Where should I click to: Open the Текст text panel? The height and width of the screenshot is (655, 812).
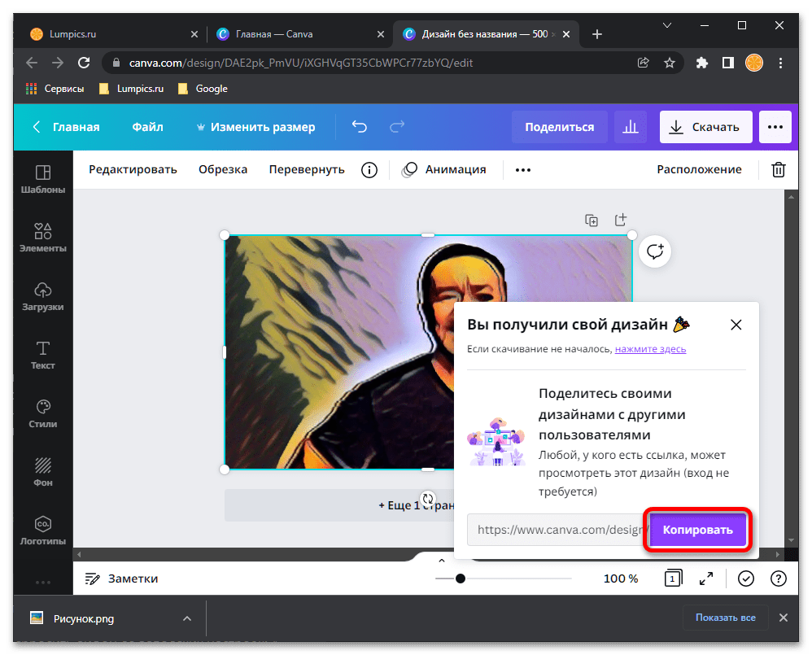click(43, 356)
